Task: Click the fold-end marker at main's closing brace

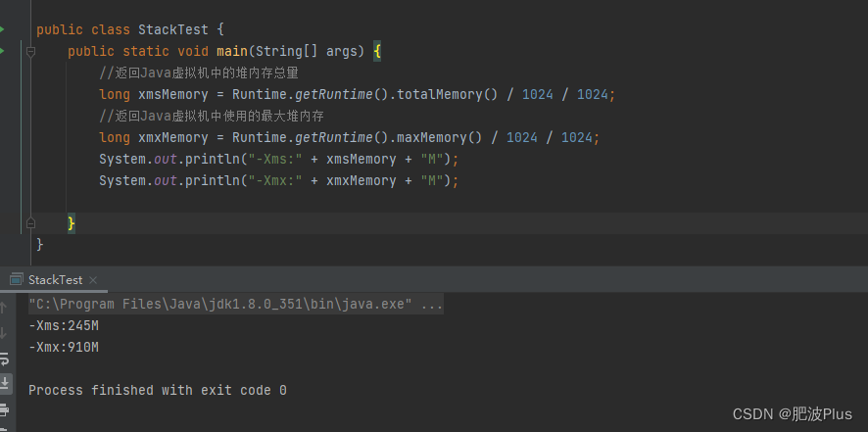Action: pos(30,223)
